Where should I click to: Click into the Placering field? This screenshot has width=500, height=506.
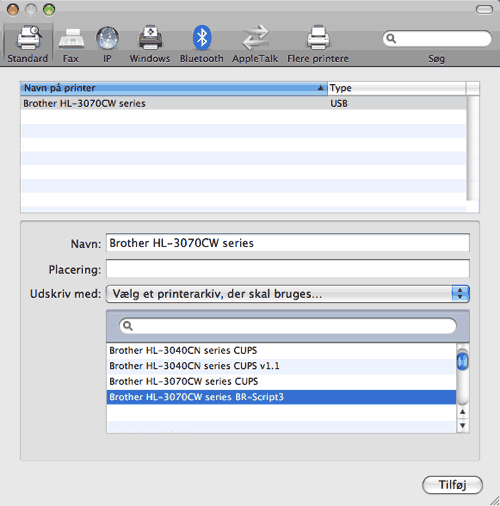(288, 269)
